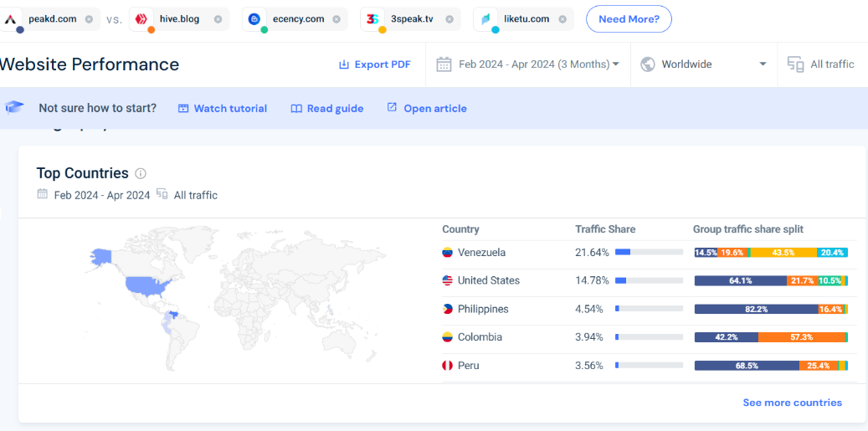Remove 3speak.tv from comparison
This screenshot has height=431, width=868.
[449, 18]
